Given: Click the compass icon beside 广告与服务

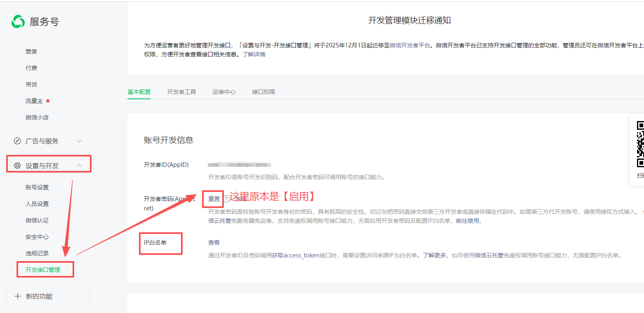Looking at the screenshot, I should (17, 141).
